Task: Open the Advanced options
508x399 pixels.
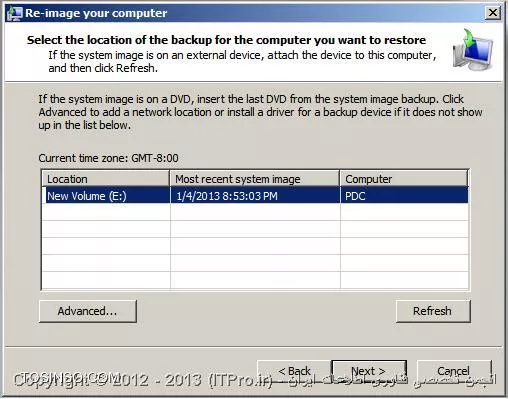Action: [x=88, y=311]
